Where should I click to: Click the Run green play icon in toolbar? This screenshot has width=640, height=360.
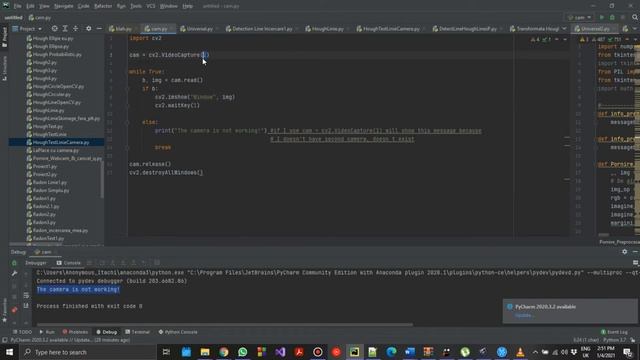pos(602,18)
